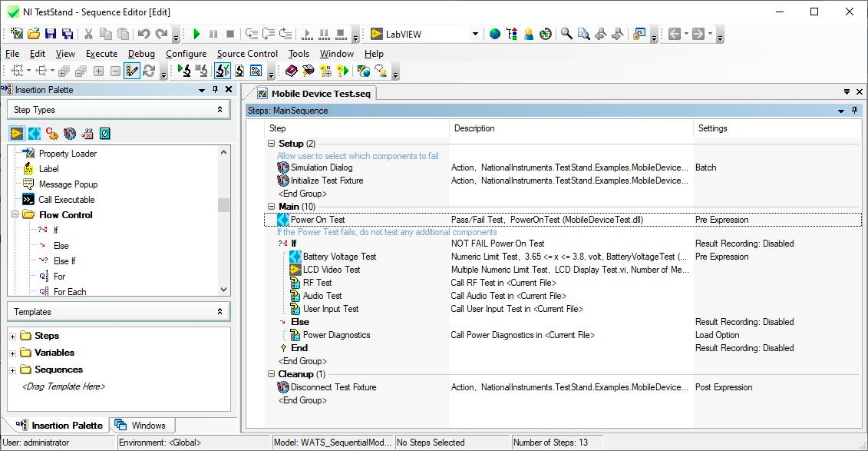Click the Terminate stop button
The height and width of the screenshot is (451, 868).
coord(230,34)
